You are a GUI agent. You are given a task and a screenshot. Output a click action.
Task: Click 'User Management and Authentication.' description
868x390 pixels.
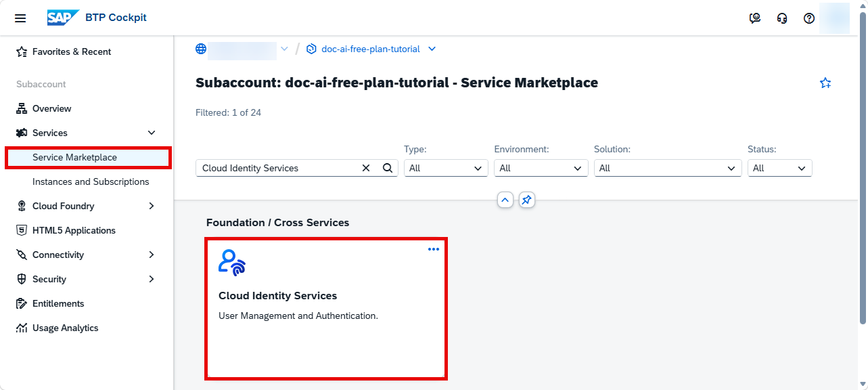[298, 316]
